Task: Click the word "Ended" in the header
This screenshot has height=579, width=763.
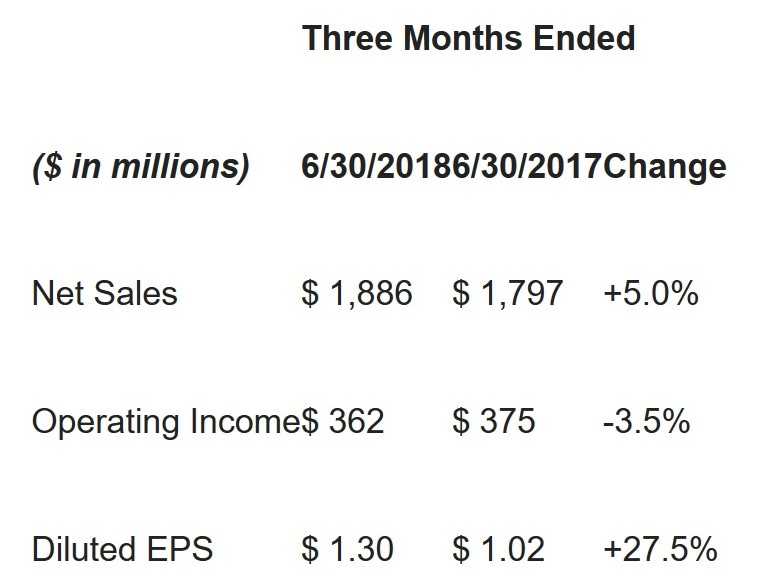Action: click(569, 38)
